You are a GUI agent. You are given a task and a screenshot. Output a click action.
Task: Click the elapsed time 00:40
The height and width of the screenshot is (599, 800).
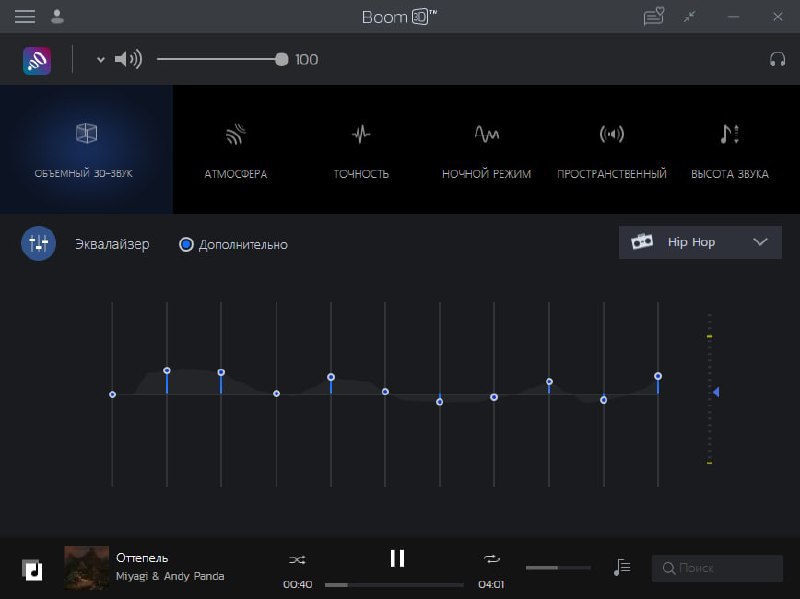pos(297,584)
